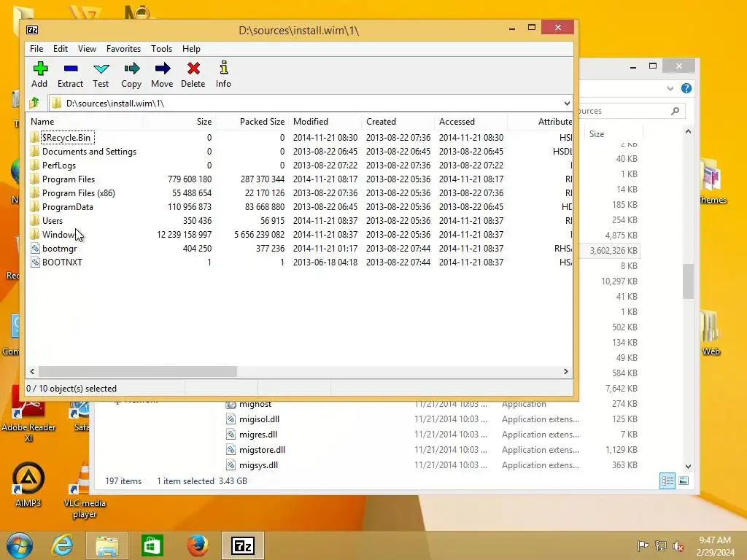Switch Explorer to details view icon
Viewport: 747px width, 560px height.
pos(667,481)
